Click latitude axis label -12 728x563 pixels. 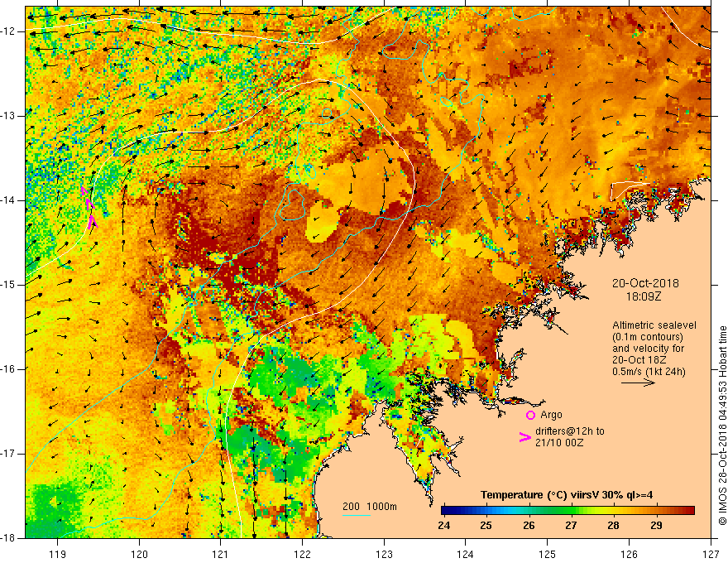click(8, 31)
